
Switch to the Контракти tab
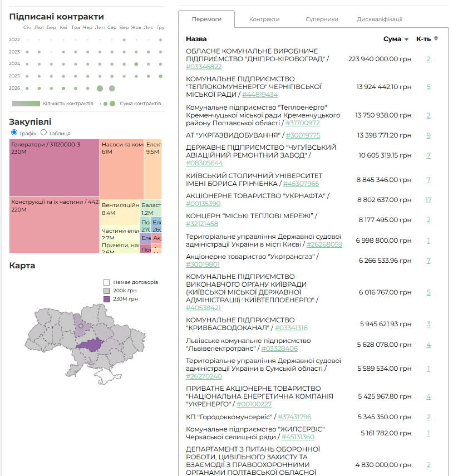point(264,19)
